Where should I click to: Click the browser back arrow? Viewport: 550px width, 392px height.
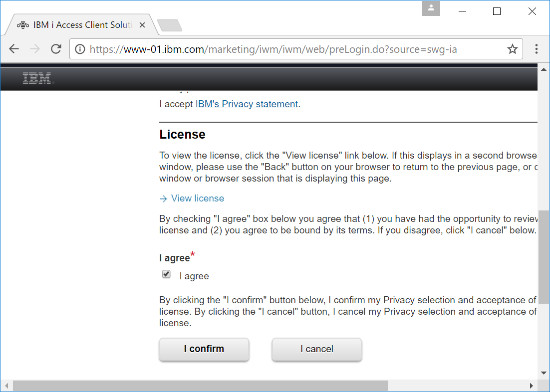[13, 48]
